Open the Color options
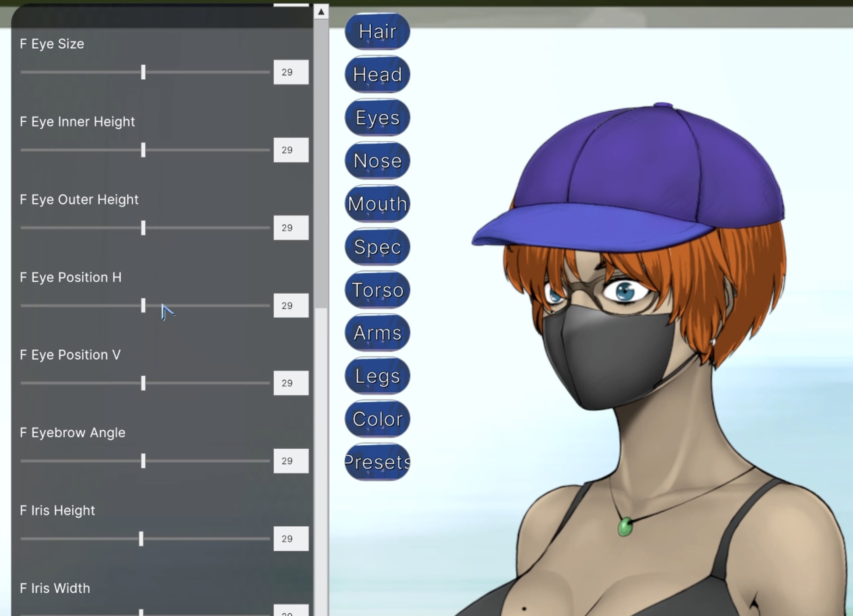Screen dimensions: 853x616 (377, 419)
